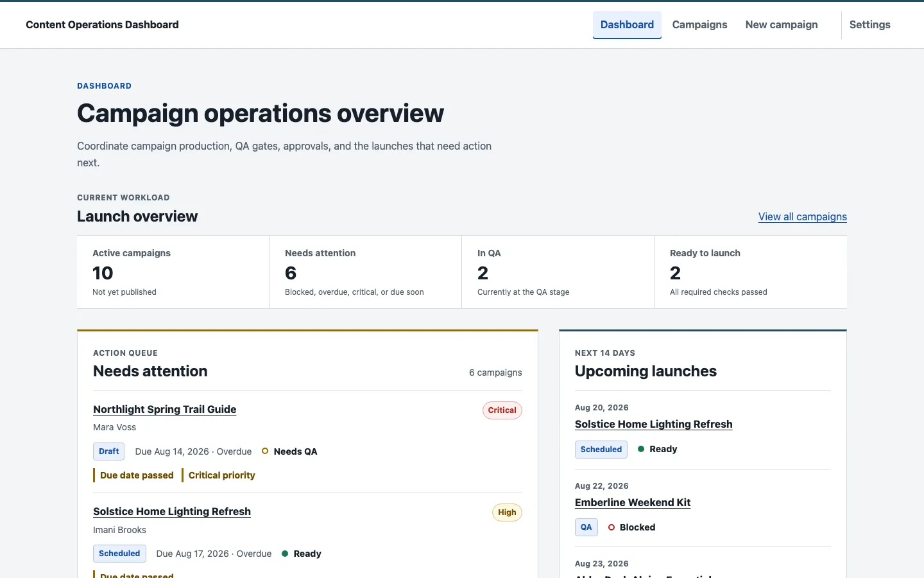This screenshot has height=578, width=924.
Task: Click the Scheduled badge under Aug 20, 2026
Action: (601, 450)
